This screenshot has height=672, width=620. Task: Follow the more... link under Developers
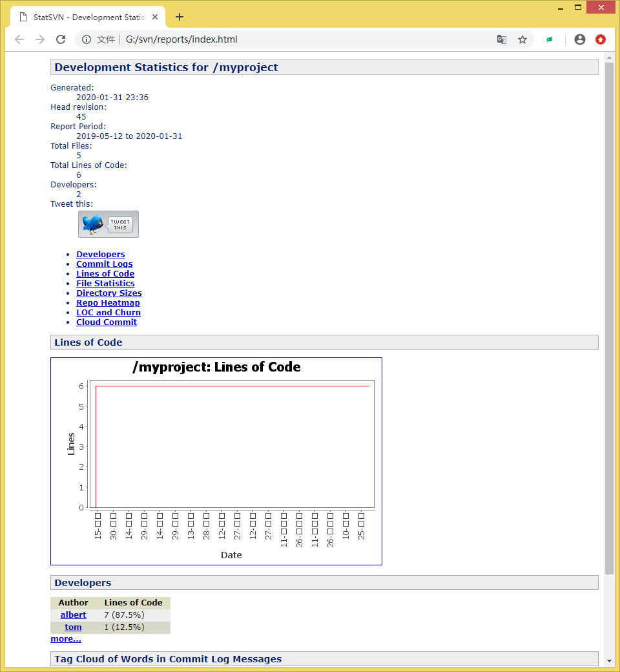[66, 638]
